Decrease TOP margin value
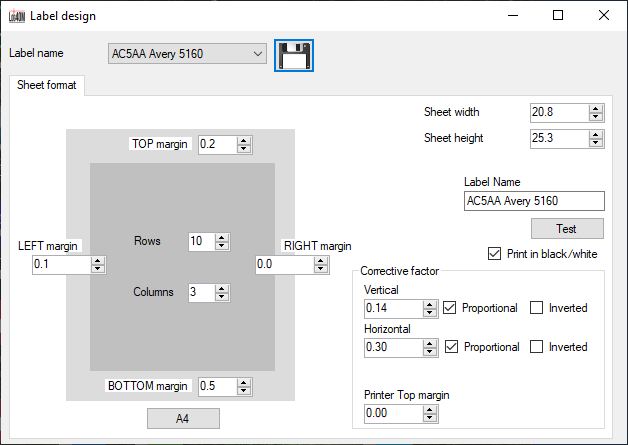Viewport: 628px width, 445px height. pyautogui.click(x=244, y=149)
